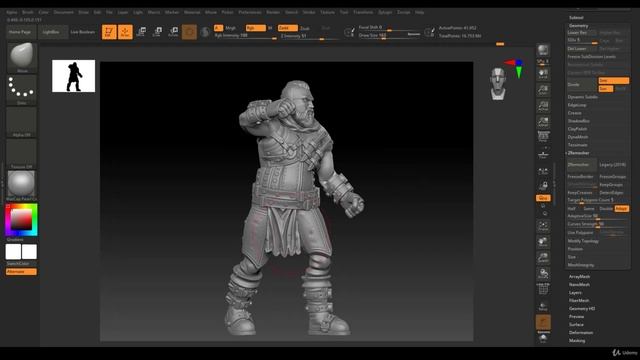
Task: Open the Preferences menu
Action: [x=250, y=12]
